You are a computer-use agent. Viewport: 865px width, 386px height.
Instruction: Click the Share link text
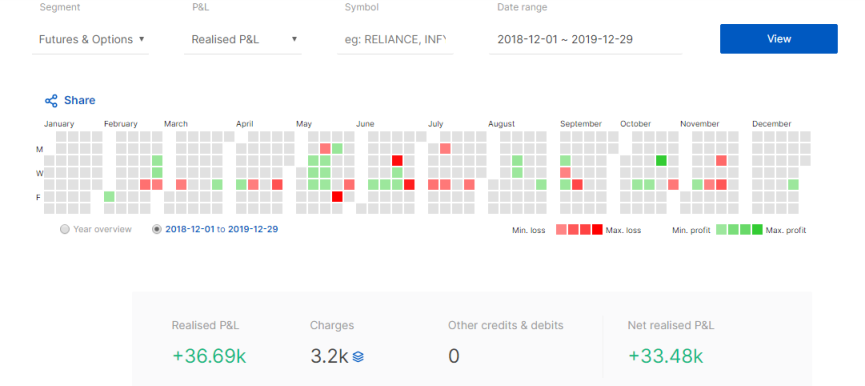(79, 100)
